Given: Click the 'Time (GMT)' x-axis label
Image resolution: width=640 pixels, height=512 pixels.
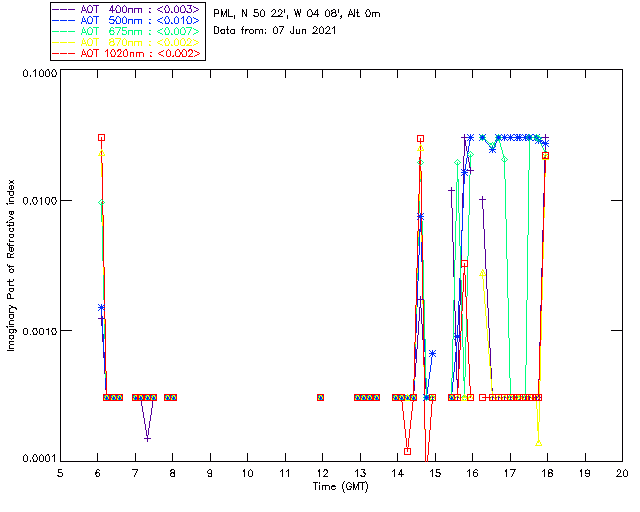Looking at the screenshot, I should point(340,486).
